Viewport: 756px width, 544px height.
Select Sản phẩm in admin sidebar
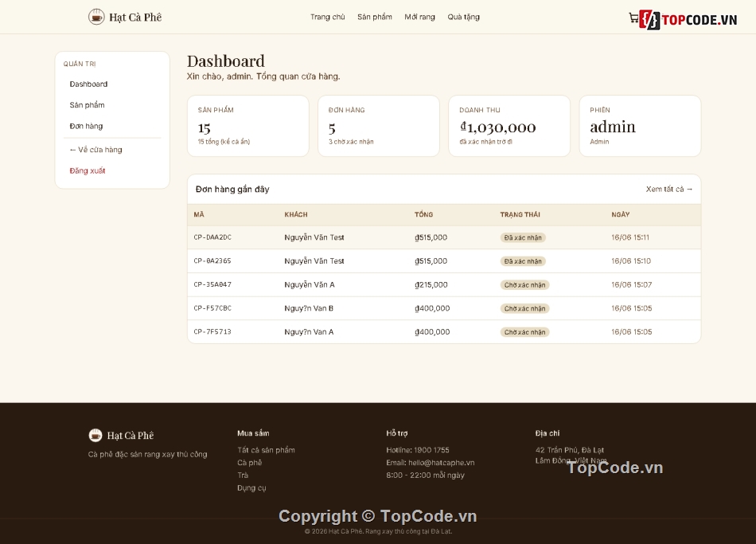[x=87, y=105]
